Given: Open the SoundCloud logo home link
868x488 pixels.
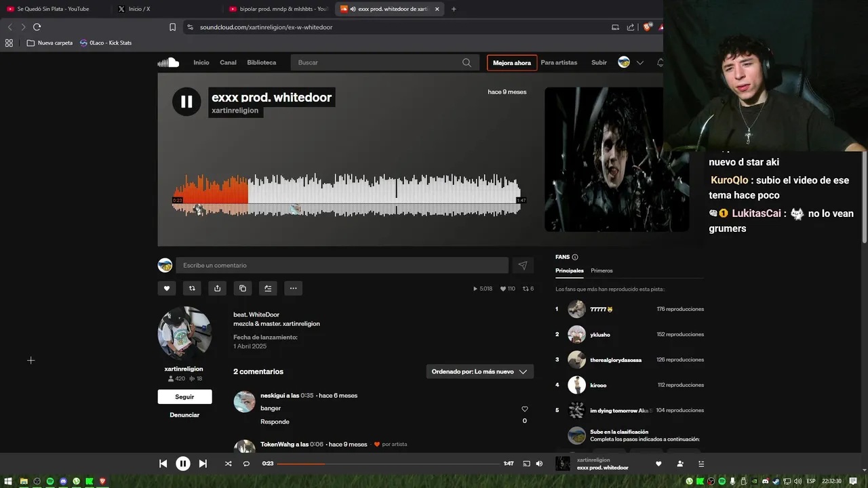Looking at the screenshot, I should point(168,62).
